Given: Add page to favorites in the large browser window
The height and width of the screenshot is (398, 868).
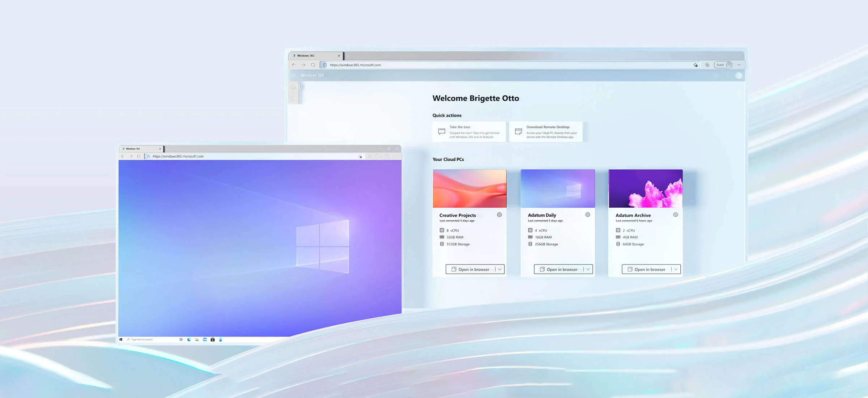Looking at the screenshot, I should click(x=695, y=65).
